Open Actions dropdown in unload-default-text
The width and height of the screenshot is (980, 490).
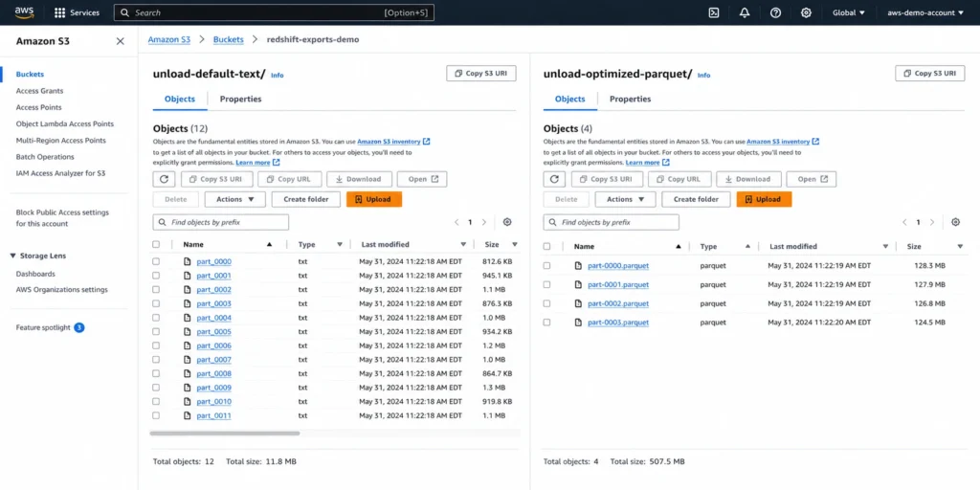click(235, 199)
